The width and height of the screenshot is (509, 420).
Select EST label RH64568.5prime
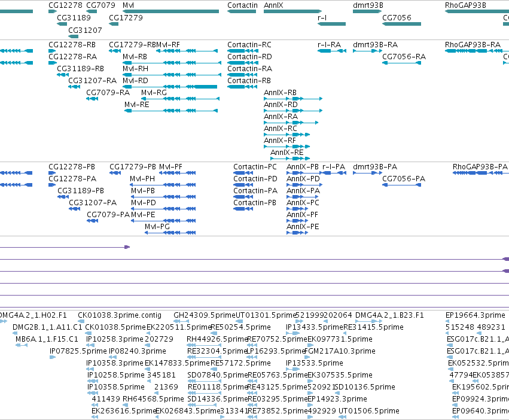[x=153, y=398]
